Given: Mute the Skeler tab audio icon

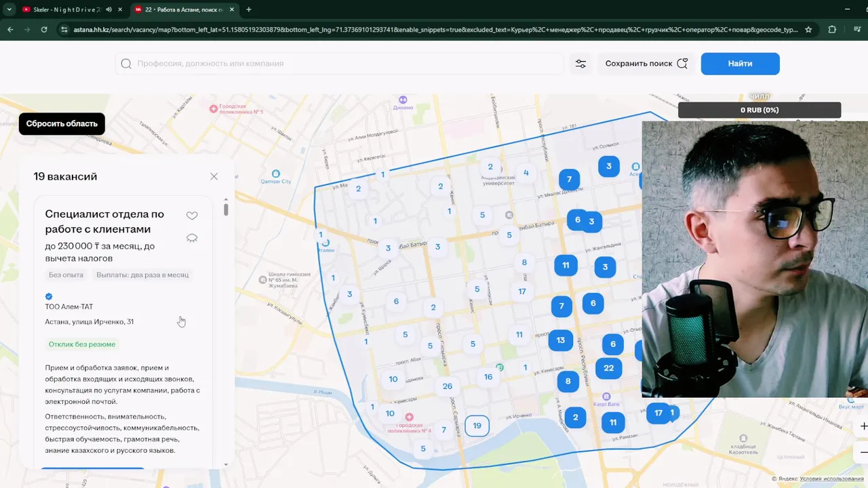Looking at the screenshot, I should point(109,9).
